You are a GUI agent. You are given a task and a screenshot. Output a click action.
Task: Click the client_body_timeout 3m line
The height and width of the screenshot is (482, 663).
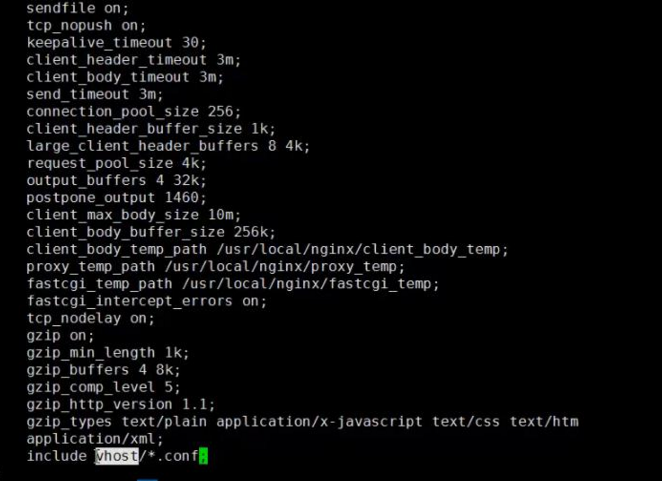pos(126,77)
